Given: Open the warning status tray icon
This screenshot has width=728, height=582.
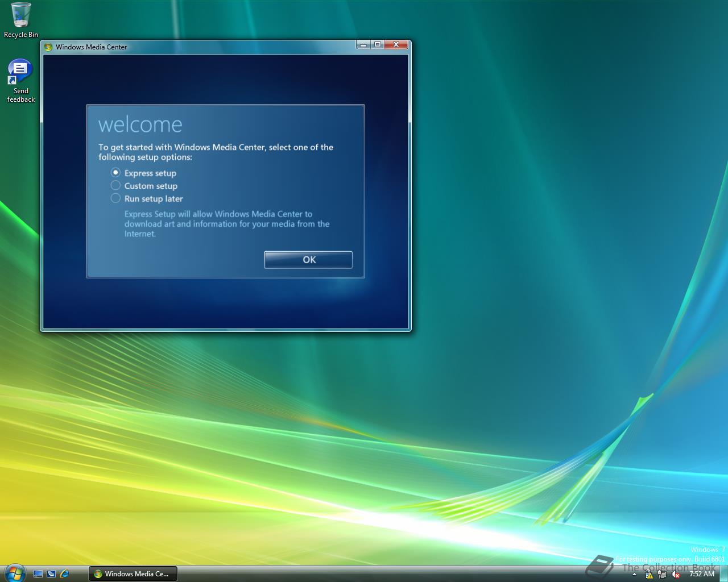Looking at the screenshot, I should (x=649, y=575).
